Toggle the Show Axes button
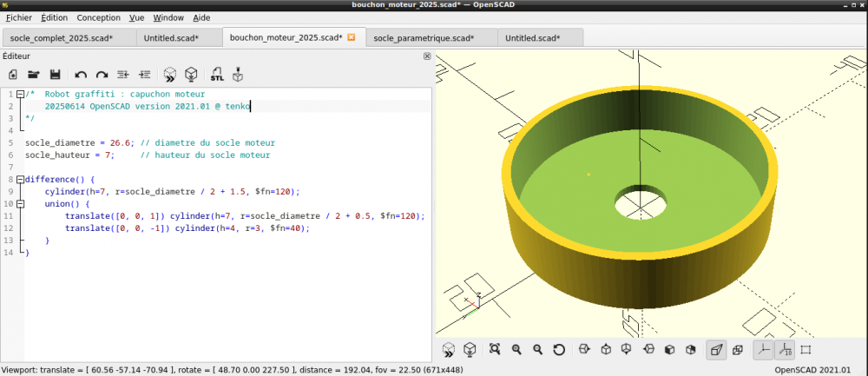This screenshot has height=376, width=868. click(x=763, y=350)
